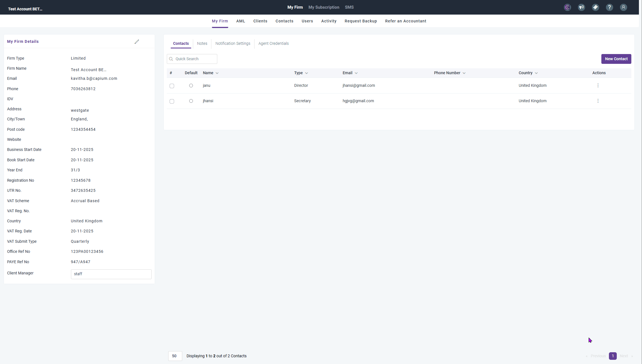Image resolution: width=642 pixels, height=364 pixels.
Task: Go to AML in navigation
Action: (x=241, y=21)
